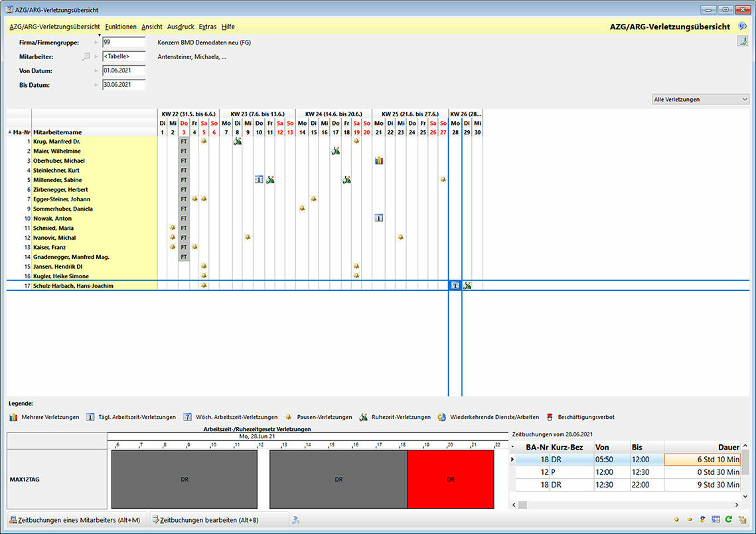Open the Alle Verletzungen dropdown

pyautogui.click(x=700, y=100)
